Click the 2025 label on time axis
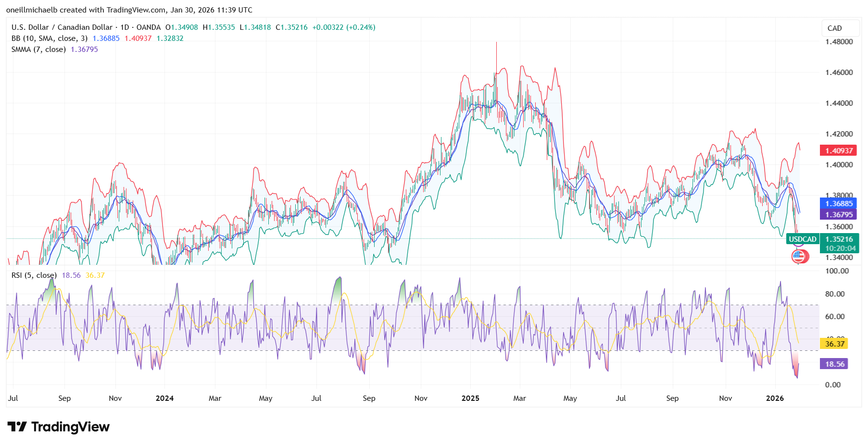868x446 pixels. (470, 398)
